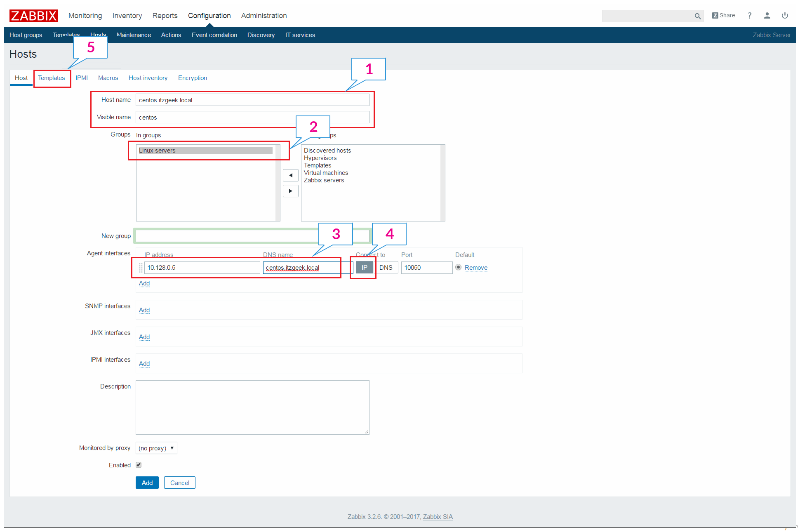800x532 pixels.
Task: Switch to the Encryption tab
Action: click(x=193, y=78)
